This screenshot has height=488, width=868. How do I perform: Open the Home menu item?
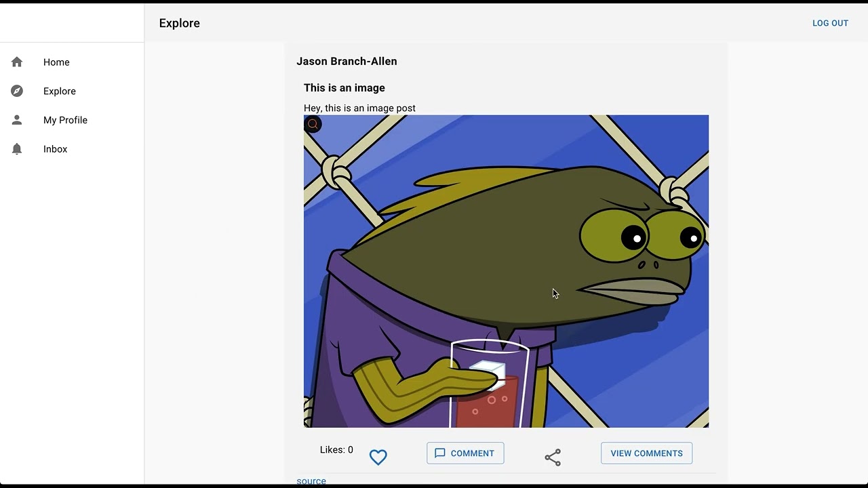pyautogui.click(x=72, y=62)
